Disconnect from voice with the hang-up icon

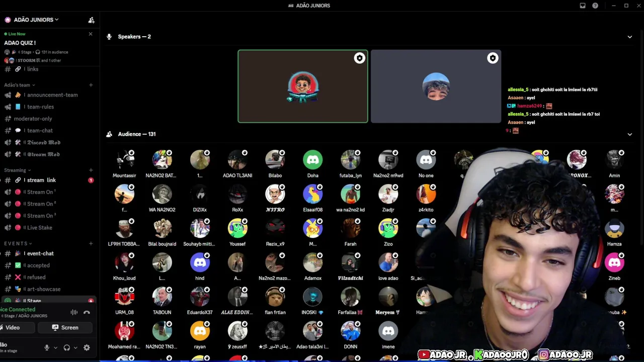coord(87,312)
